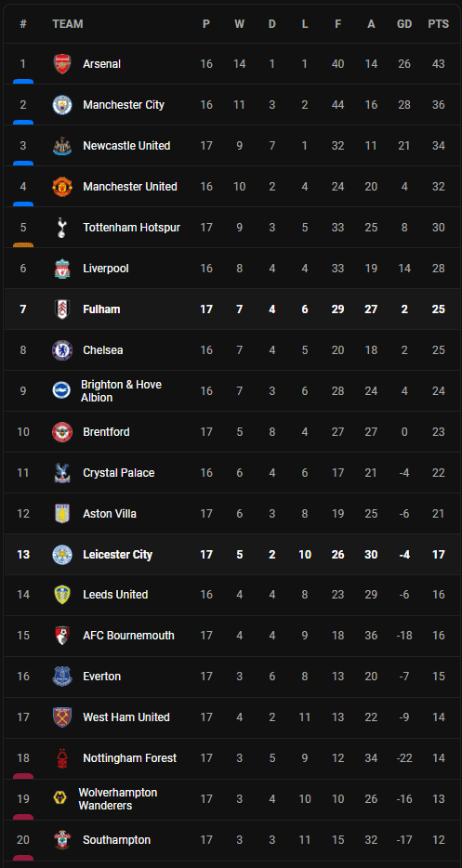Sort table by GD column header
This screenshot has width=462, height=868.
click(x=404, y=24)
